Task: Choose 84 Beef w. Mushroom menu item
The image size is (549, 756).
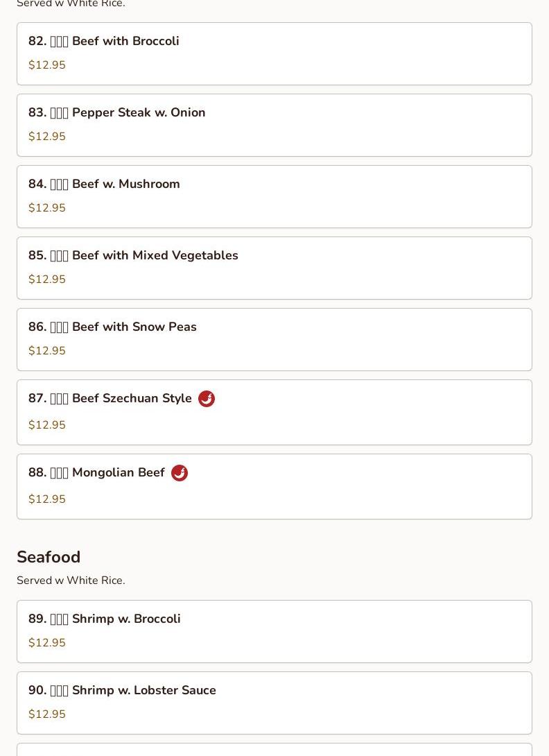Action: tap(274, 196)
